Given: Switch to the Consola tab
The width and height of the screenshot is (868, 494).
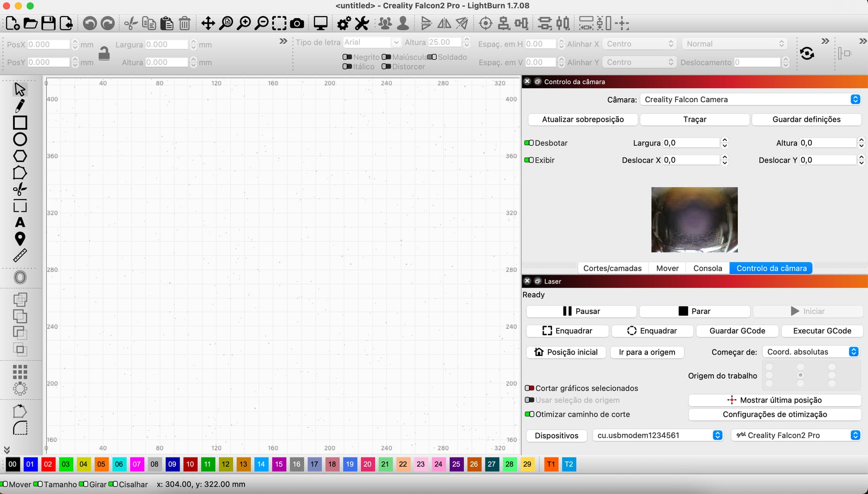Looking at the screenshot, I should tap(708, 268).
